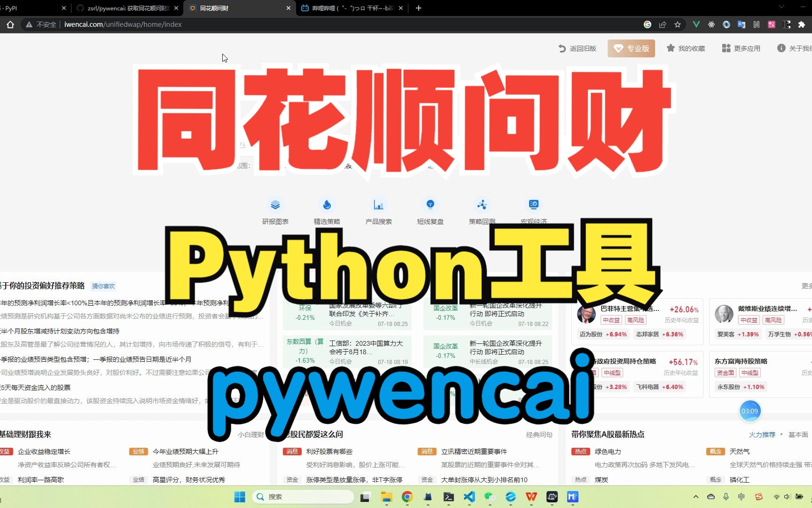Open the React devtools extension icon
812x508 pixels.
[x=711, y=24]
